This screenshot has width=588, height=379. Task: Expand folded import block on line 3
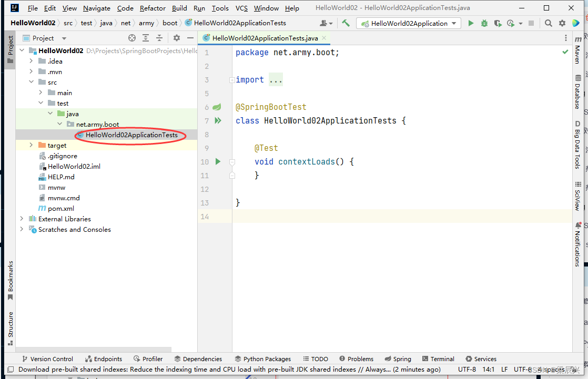tap(232, 80)
